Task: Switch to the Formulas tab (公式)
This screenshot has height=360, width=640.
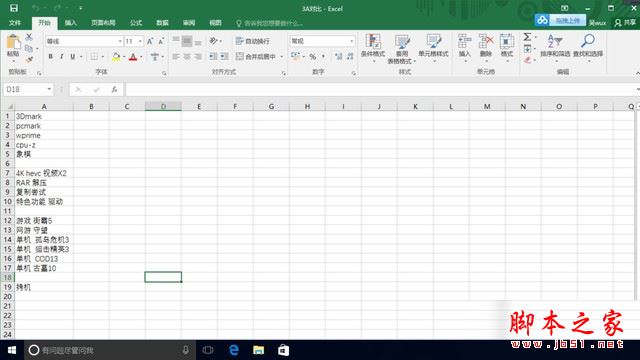Action: (136, 23)
